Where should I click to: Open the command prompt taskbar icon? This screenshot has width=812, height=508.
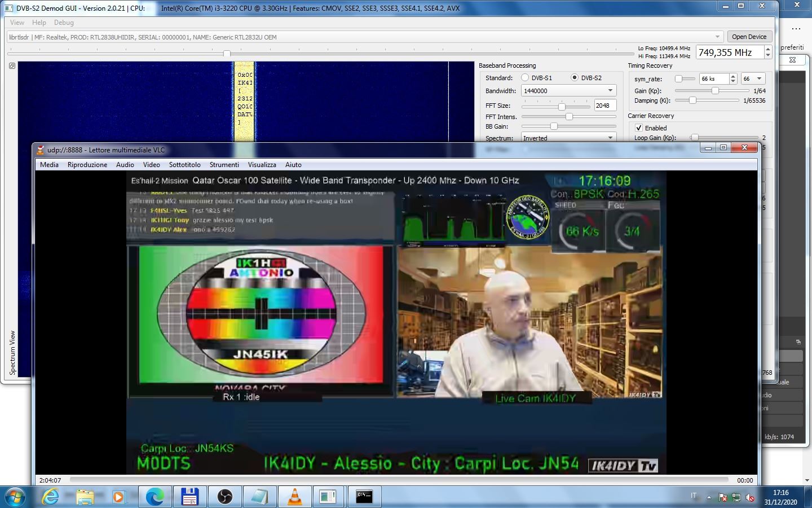point(364,497)
